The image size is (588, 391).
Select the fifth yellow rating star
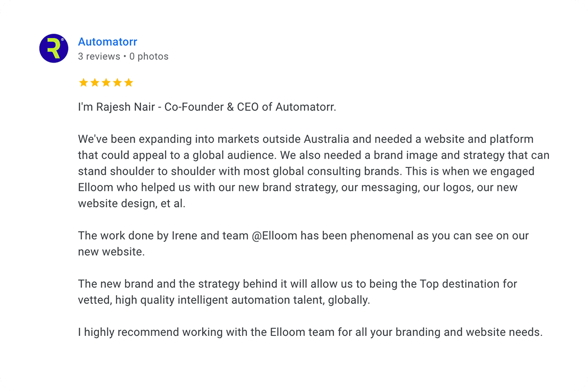[128, 82]
